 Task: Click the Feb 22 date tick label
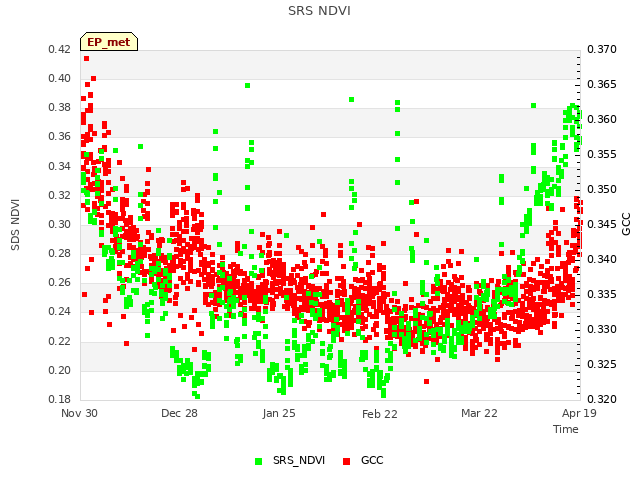(380, 414)
